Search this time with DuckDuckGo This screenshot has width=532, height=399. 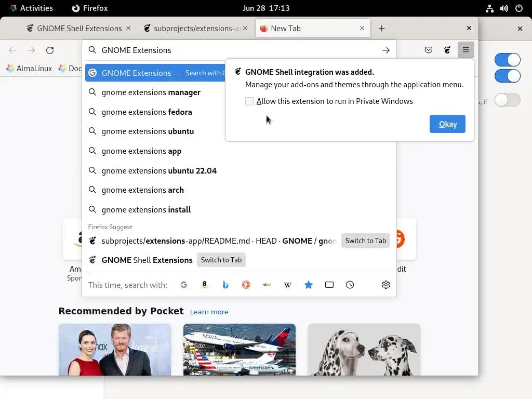point(246,285)
